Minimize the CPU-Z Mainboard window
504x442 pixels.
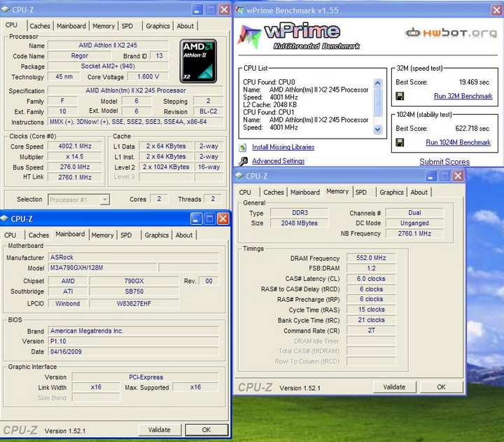pyautogui.click(x=196, y=219)
